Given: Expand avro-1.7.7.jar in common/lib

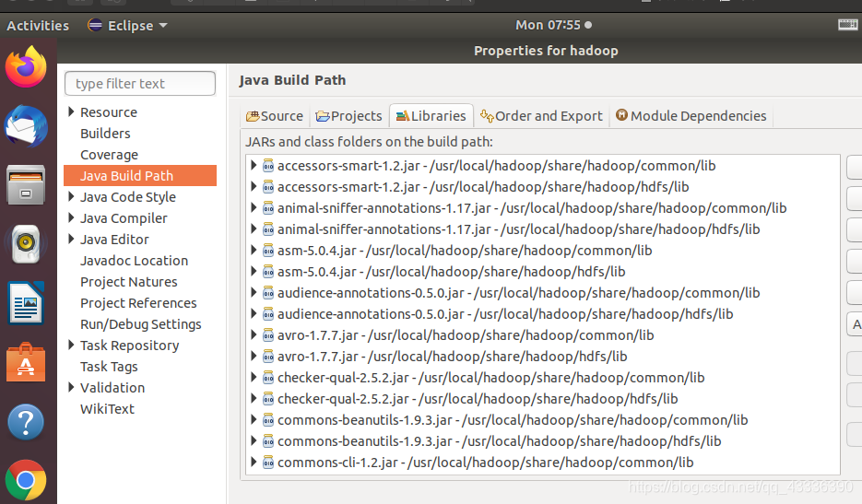Looking at the screenshot, I should pos(254,334).
